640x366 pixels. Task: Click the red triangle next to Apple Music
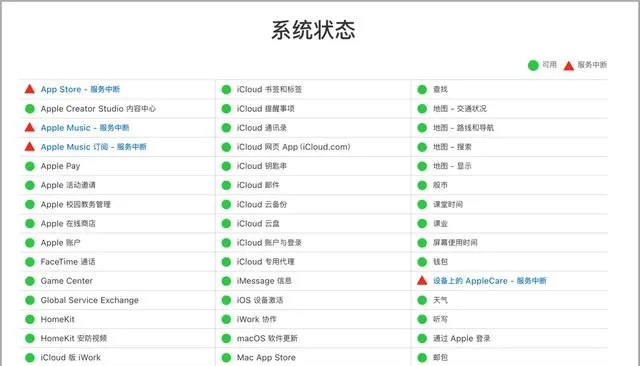click(29, 127)
